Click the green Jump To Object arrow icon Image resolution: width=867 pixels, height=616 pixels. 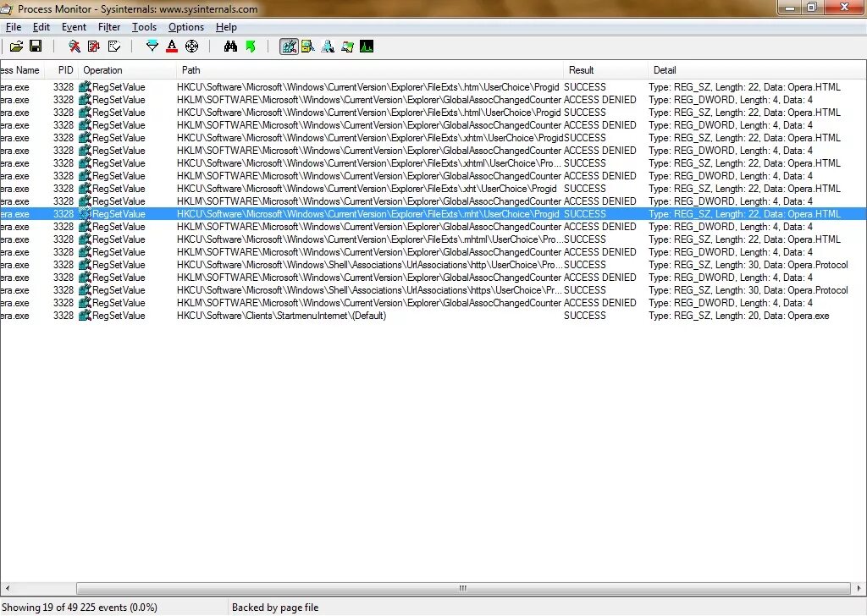click(251, 47)
